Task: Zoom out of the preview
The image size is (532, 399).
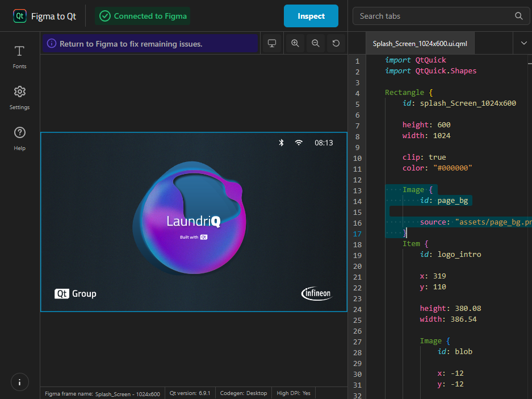Action: [x=316, y=43]
